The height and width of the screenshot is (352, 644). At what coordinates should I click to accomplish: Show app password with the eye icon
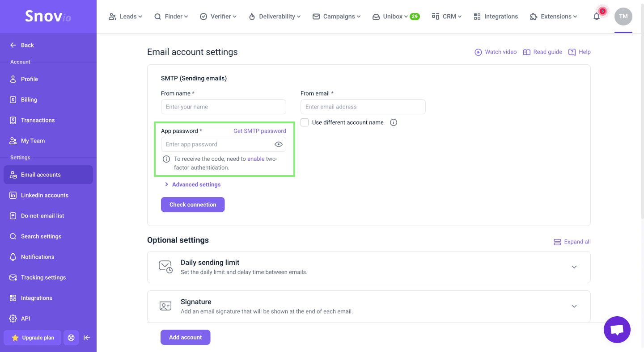278,144
